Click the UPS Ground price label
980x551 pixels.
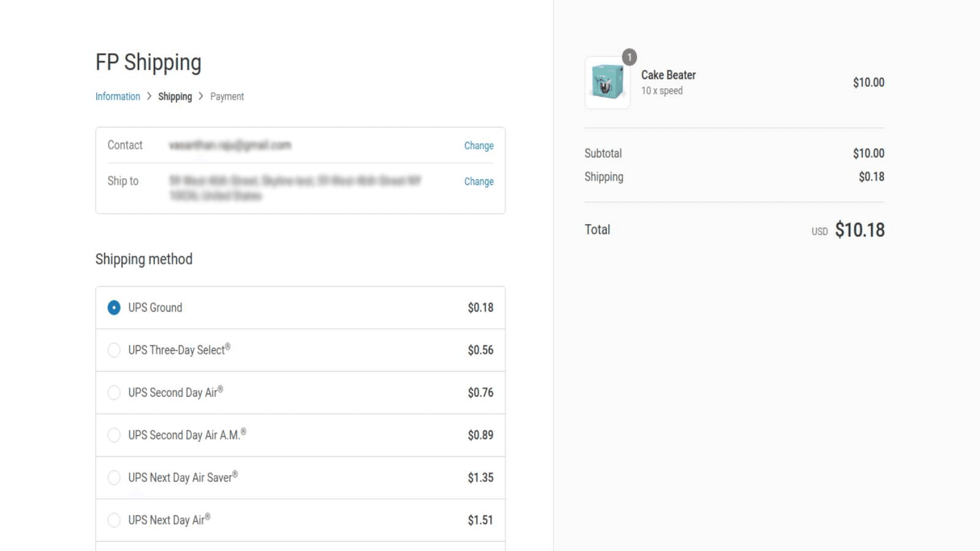(x=480, y=307)
